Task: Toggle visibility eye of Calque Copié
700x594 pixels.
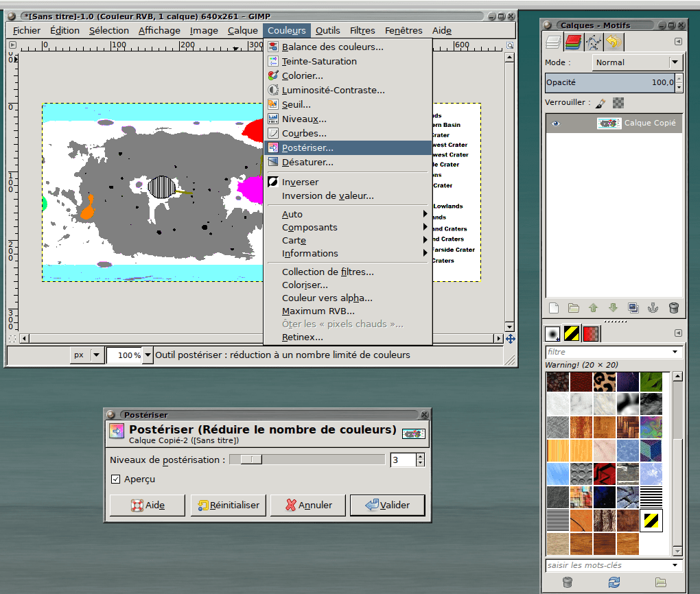Action: [x=556, y=123]
